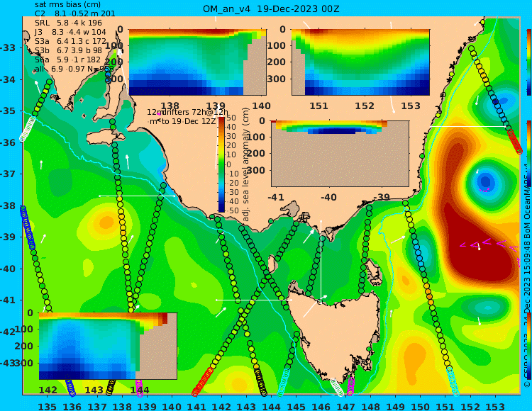Click longitude label 150 on the main map axis
The image size is (532, 411).
click(x=420, y=406)
